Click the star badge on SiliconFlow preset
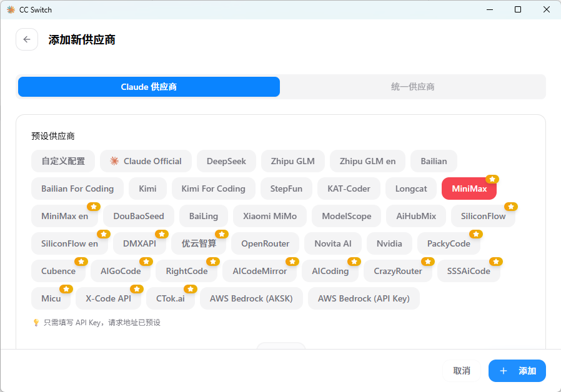This screenshot has width=561, height=392. (511, 207)
